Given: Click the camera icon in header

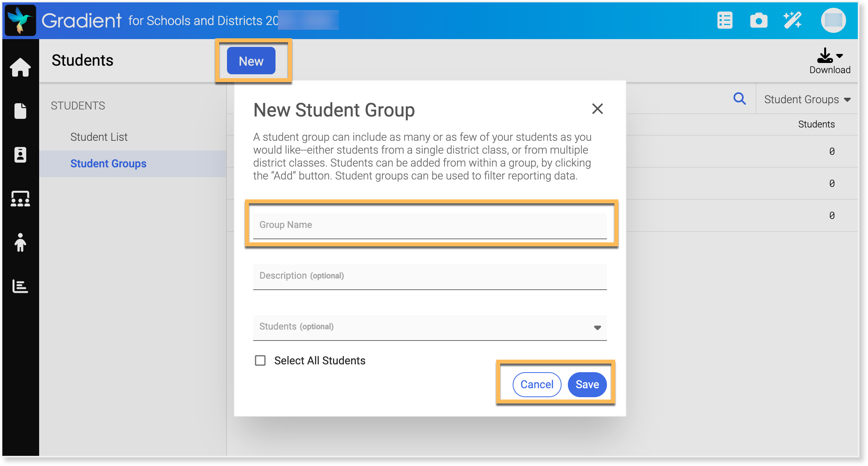Looking at the screenshot, I should point(758,20).
